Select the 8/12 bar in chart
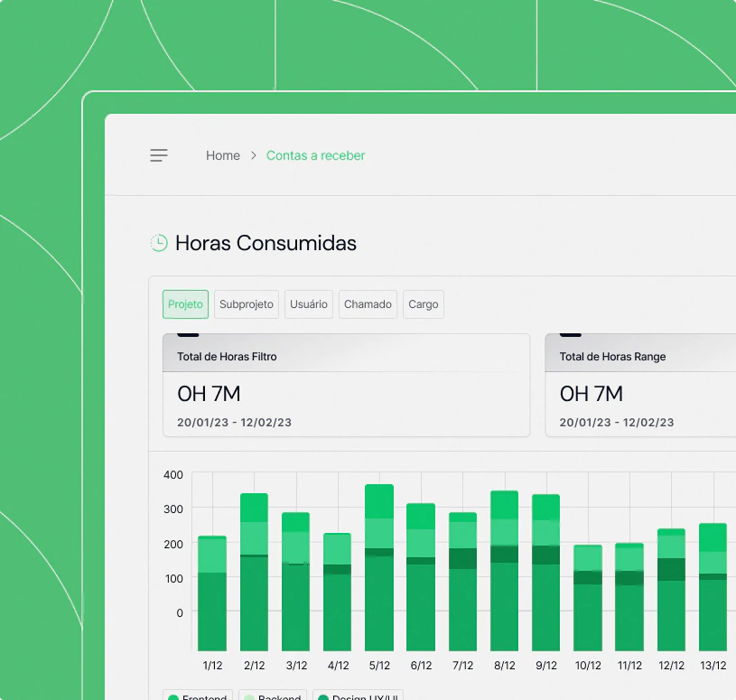The width and height of the screenshot is (736, 700). 505,571
